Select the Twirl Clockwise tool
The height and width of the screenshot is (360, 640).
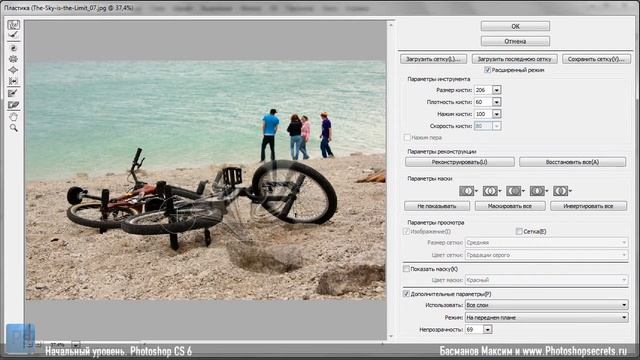[13, 48]
